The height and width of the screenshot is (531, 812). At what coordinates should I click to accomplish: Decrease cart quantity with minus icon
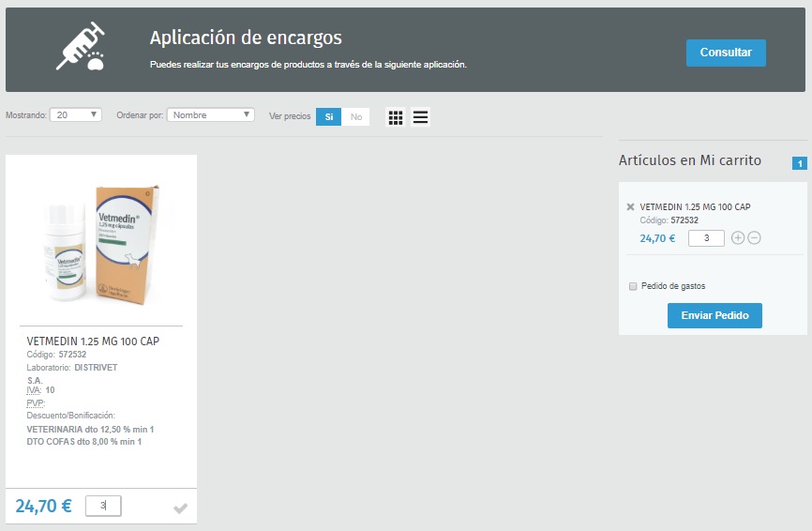coord(755,237)
